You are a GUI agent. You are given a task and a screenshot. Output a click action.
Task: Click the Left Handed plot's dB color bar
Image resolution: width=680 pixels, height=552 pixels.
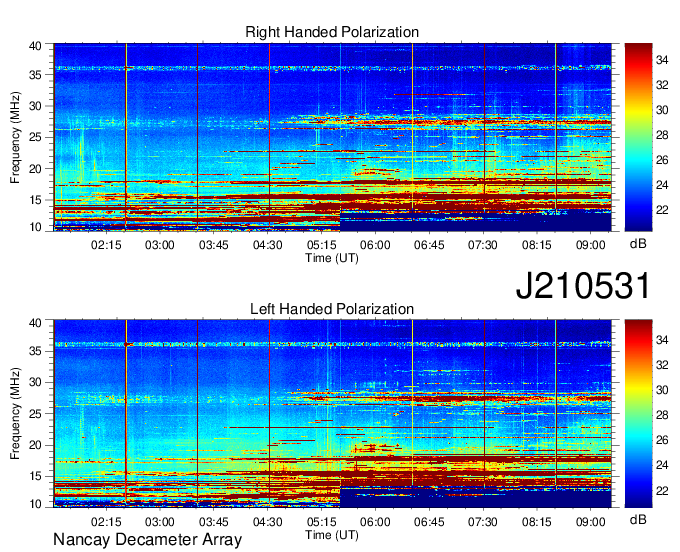click(638, 414)
